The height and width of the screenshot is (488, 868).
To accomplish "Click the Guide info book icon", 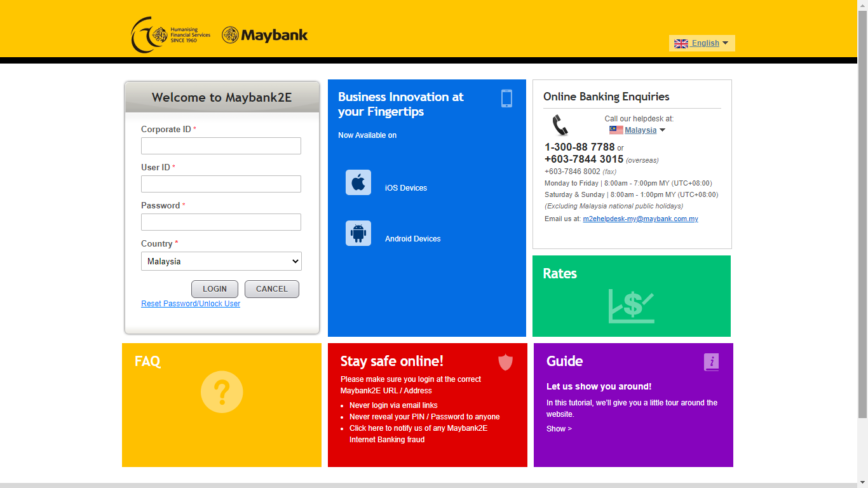I will pyautogui.click(x=711, y=362).
